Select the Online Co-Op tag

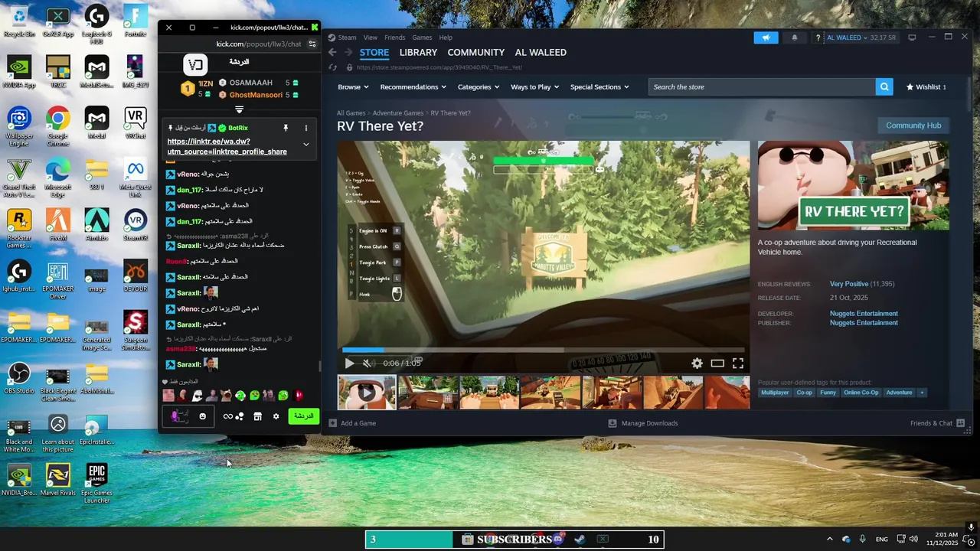(861, 393)
